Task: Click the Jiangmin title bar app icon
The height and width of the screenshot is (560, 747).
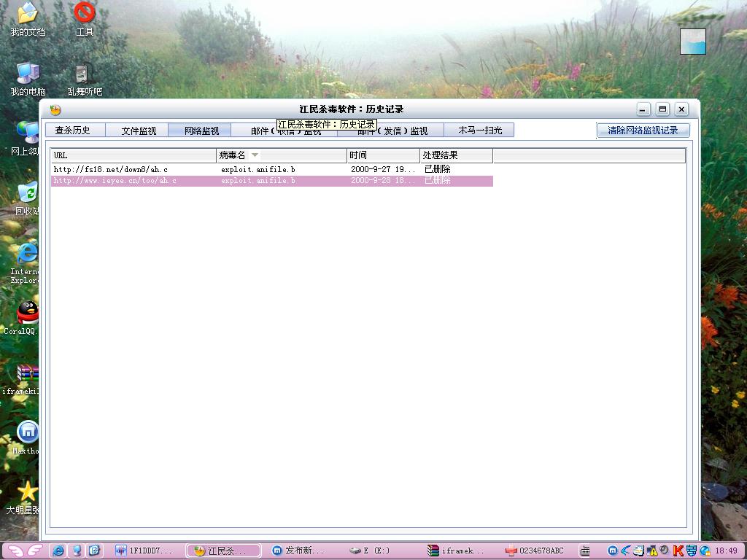Action: pos(55,110)
